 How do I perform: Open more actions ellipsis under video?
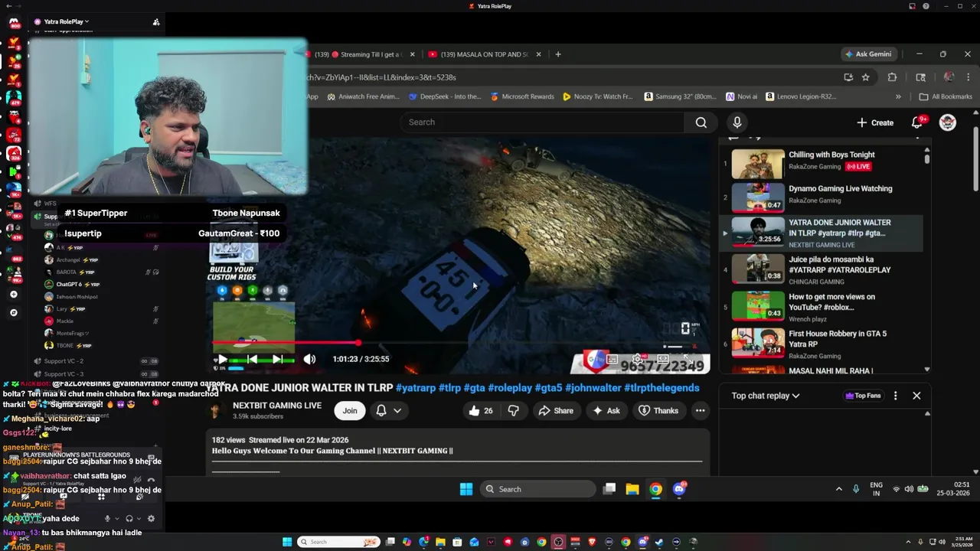tap(700, 411)
